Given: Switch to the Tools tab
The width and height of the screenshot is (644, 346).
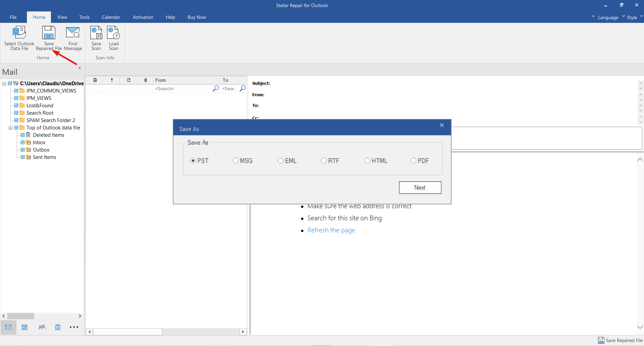Looking at the screenshot, I should 84,17.
